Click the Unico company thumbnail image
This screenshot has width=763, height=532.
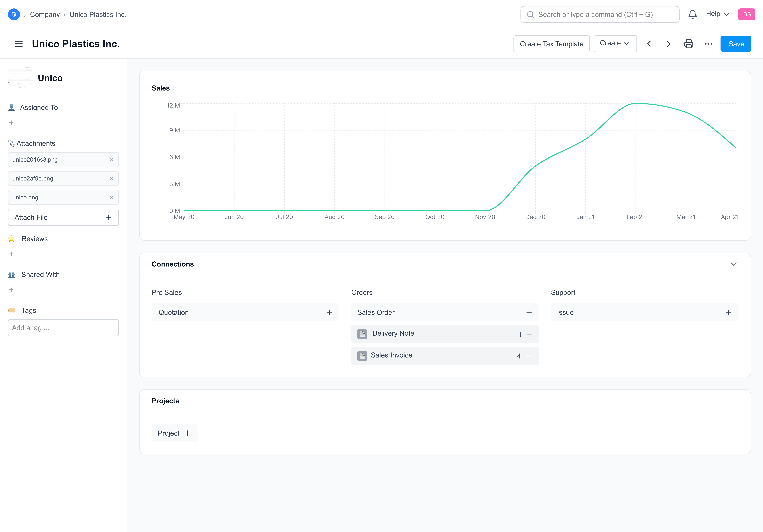(20, 78)
